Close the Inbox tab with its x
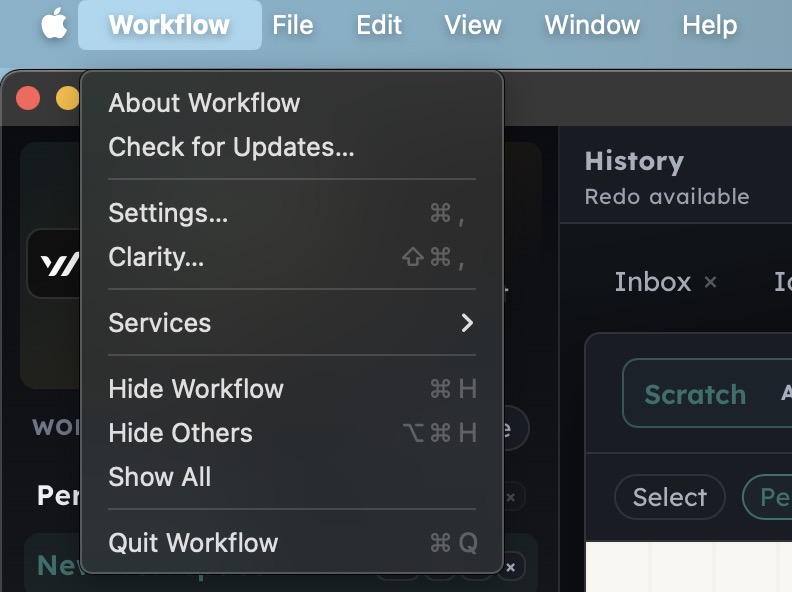 711,282
